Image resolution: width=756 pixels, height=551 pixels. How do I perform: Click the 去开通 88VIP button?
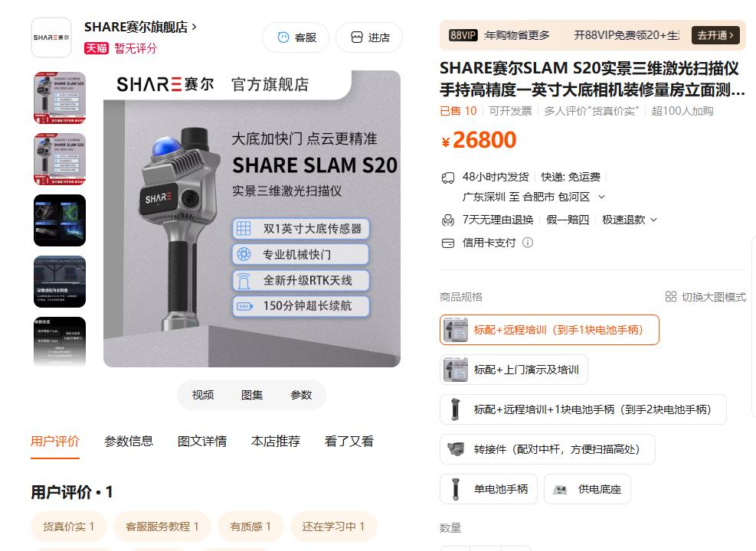(x=715, y=35)
